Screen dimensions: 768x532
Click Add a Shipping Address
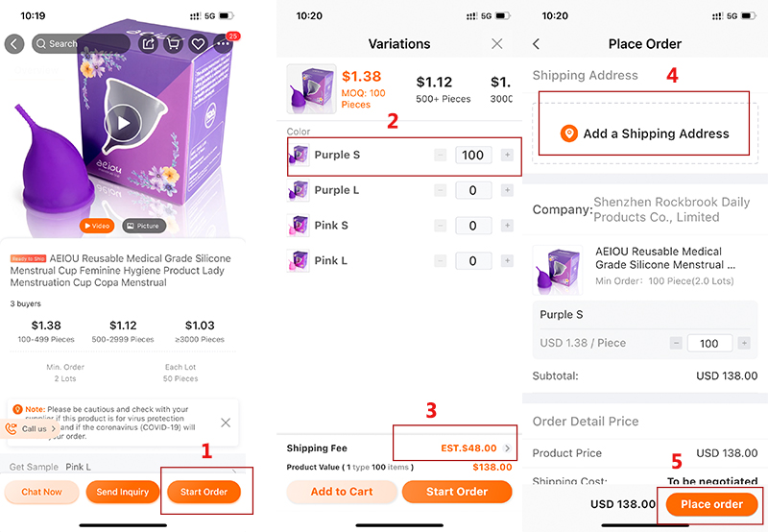tap(644, 134)
